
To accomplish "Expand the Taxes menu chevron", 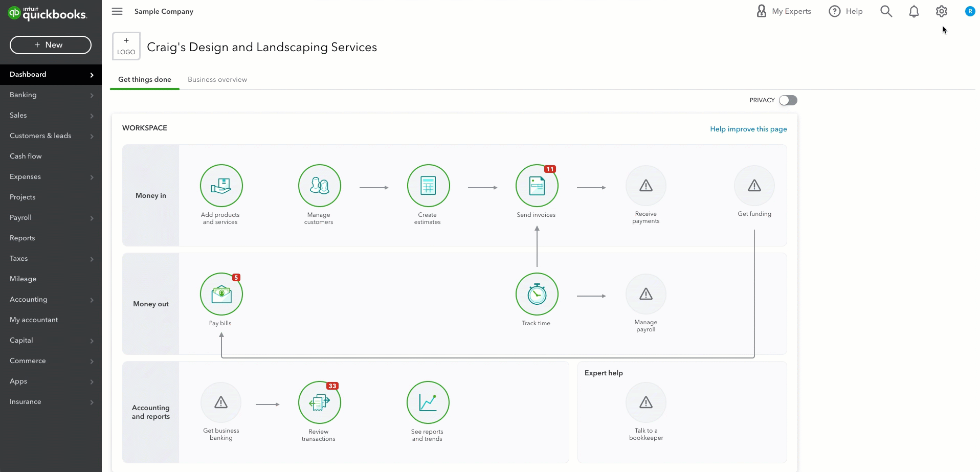I will click(92, 259).
